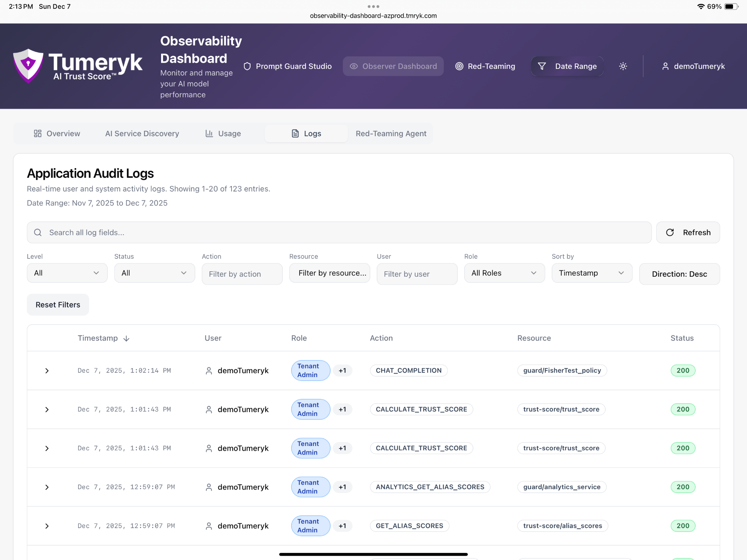This screenshot has width=747, height=560.
Task: Open the Observer Dashboard
Action: coord(393,66)
